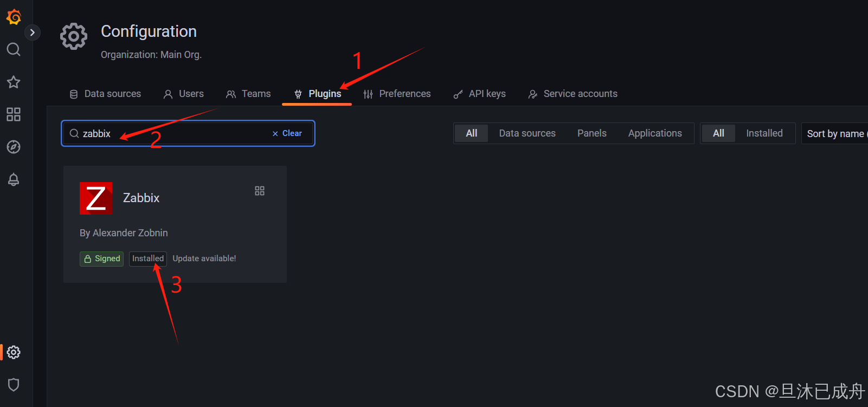The width and height of the screenshot is (868, 407).
Task: Switch to the Teams tab
Action: [248, 94]
